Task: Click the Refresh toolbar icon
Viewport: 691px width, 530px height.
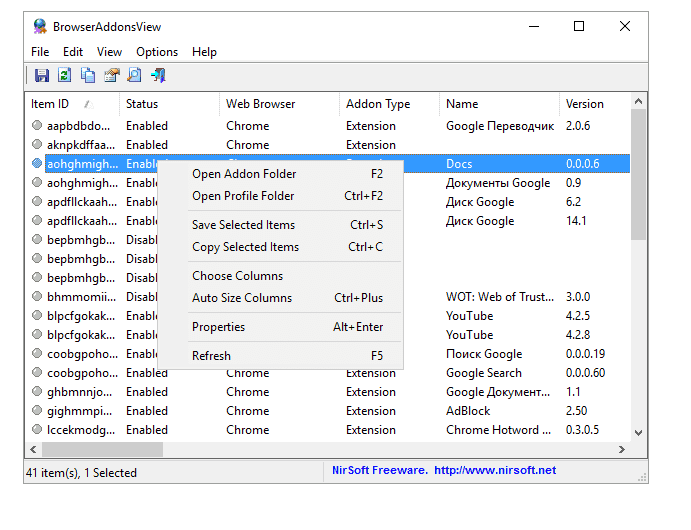Action: (x=65, y=75)
